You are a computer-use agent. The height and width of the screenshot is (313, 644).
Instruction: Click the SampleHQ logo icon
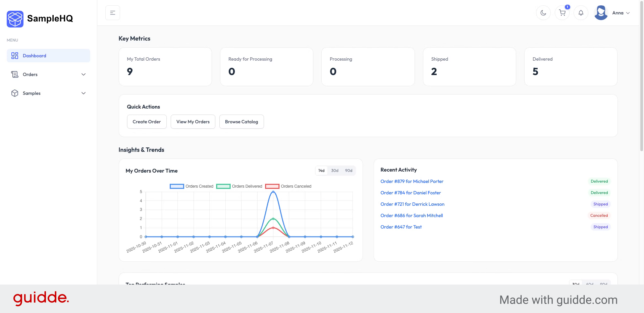pyautogui.click(x=15, y=19)
